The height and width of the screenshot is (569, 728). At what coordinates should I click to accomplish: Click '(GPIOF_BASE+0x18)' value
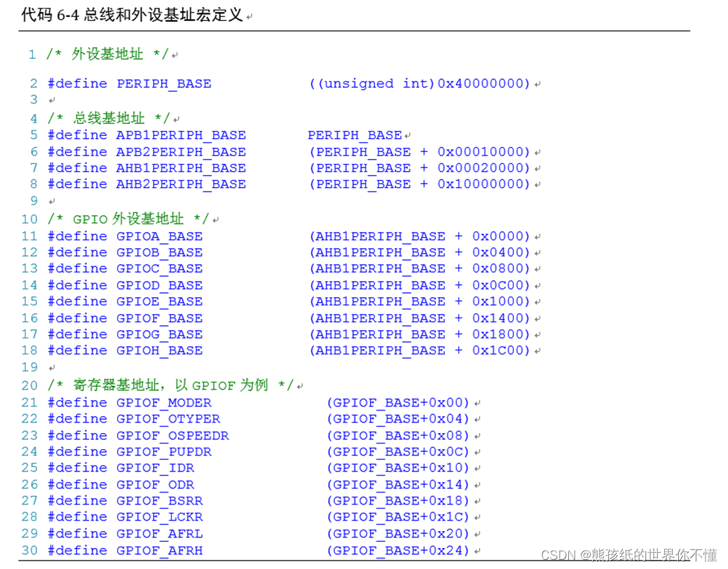[398, 501]
